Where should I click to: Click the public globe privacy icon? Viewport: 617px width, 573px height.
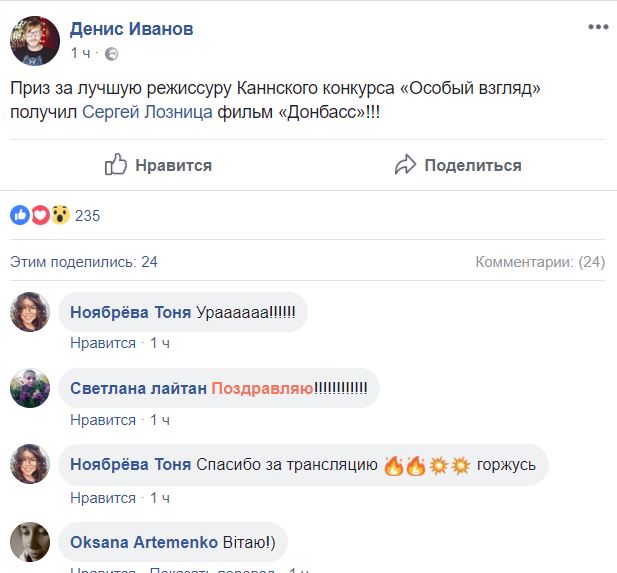click(111, 53)
